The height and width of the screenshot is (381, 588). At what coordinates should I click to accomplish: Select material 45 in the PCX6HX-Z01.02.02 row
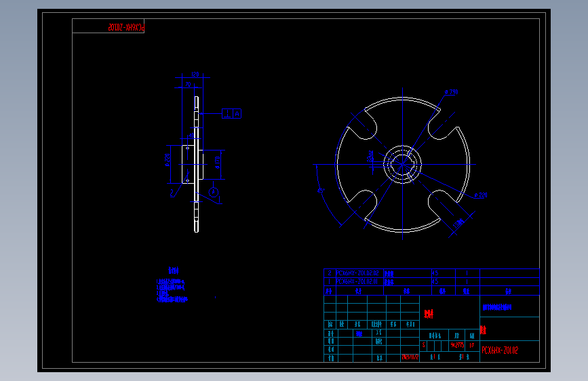(x=435, y=273)
